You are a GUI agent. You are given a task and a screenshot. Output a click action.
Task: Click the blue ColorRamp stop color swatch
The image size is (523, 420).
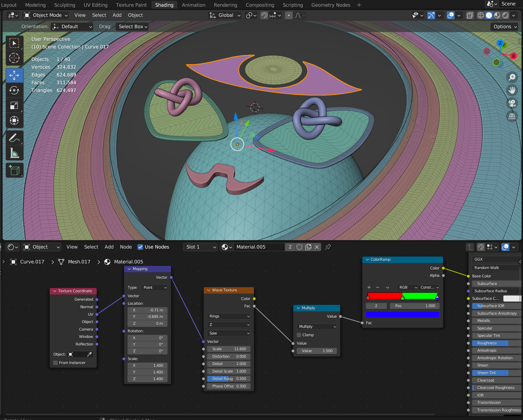(x=402, y=314)
